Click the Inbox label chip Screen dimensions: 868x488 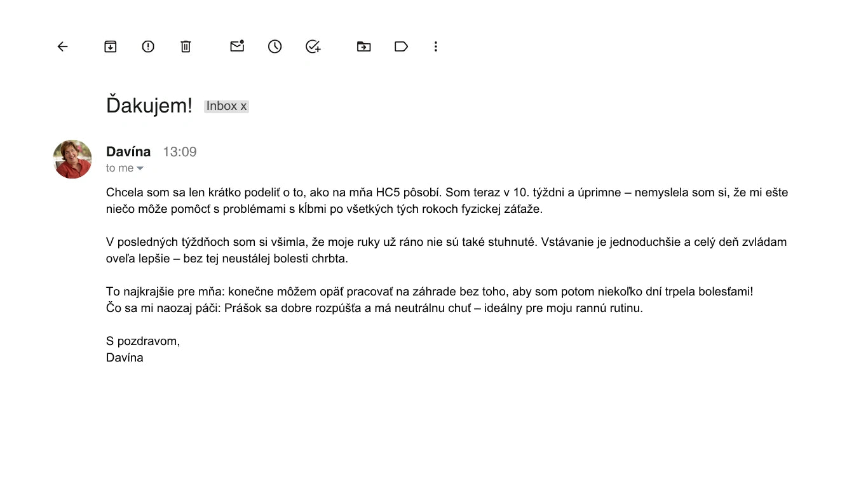click(226, 106)
